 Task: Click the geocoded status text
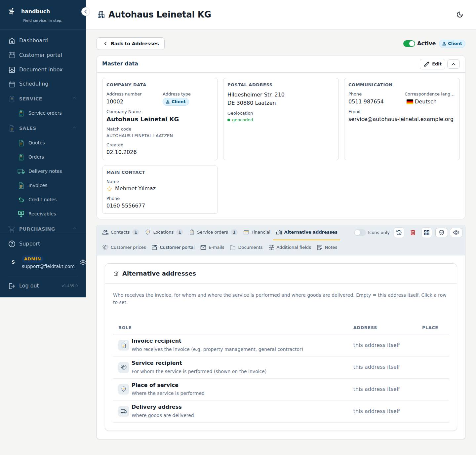point(243,120)
